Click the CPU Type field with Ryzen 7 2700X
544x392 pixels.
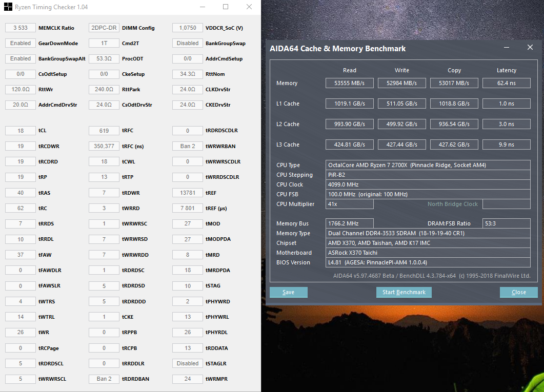[x=428, y=165]
